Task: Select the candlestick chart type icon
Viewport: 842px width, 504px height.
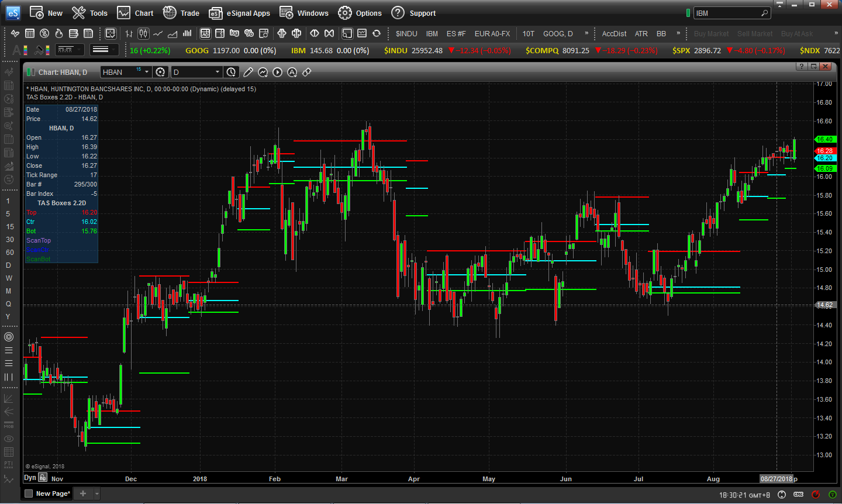Action: pos(143,33)
